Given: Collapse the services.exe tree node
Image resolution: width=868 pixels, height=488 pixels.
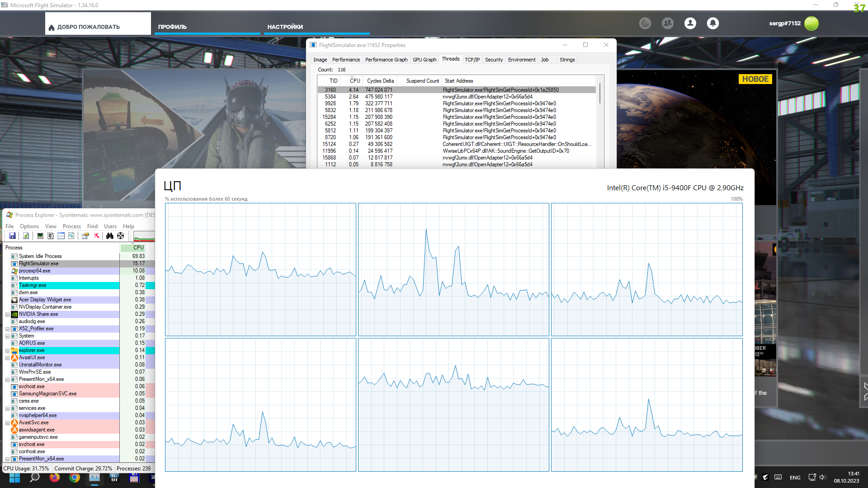Looking at the screenshot, I should [x=7, y=408].
